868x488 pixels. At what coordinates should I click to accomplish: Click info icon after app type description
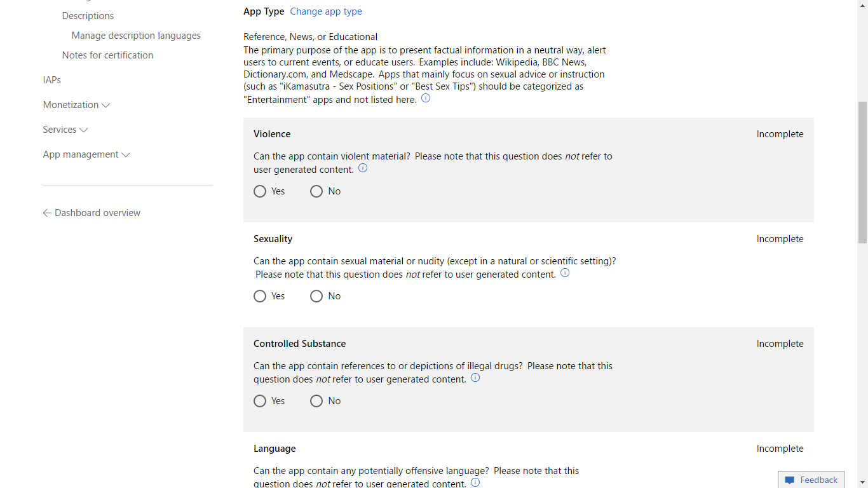click(426, 98)
